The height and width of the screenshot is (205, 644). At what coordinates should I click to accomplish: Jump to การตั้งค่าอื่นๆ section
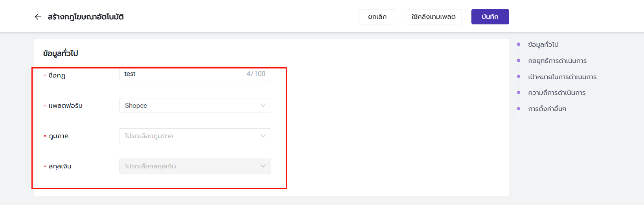click(547, 109)
